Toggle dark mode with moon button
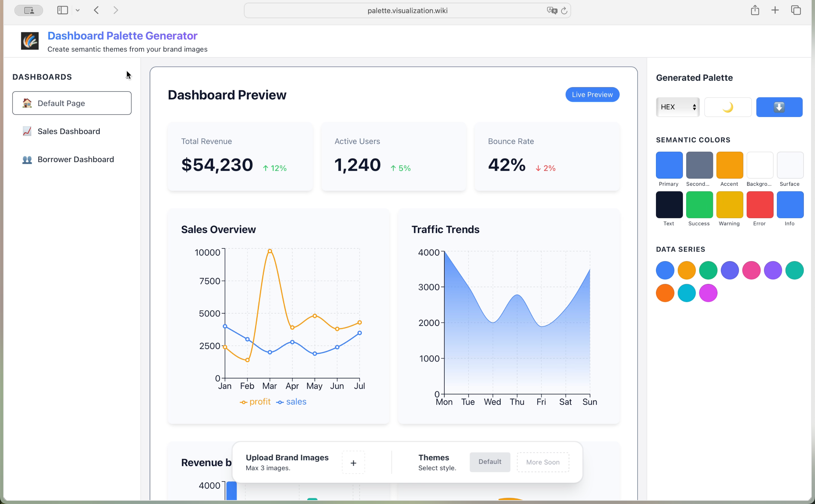The width and height of the screenshot is (815, 504). 728,107
